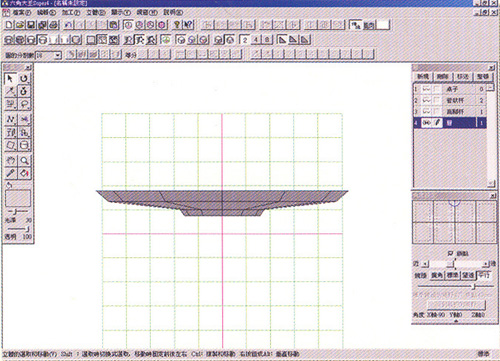Open the 面的分割數 dropdown arrow

pyautogui.click(x=58, y=55)
